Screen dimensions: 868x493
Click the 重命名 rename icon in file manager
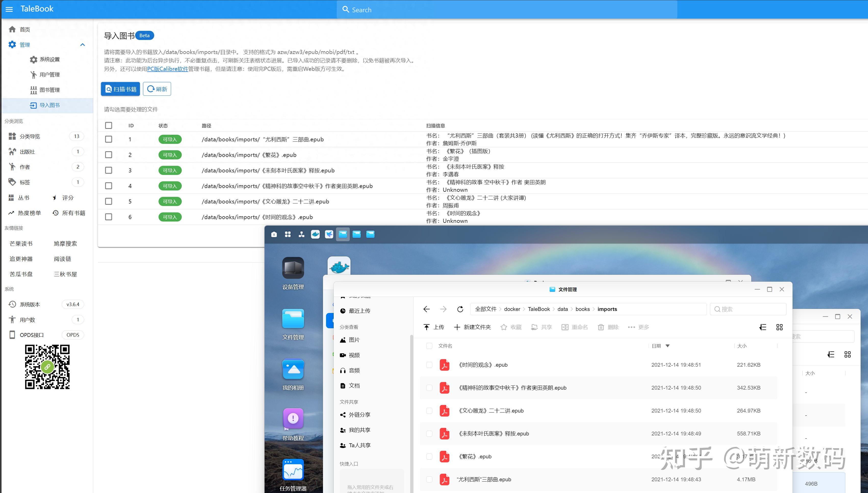[x=565, y=327]
